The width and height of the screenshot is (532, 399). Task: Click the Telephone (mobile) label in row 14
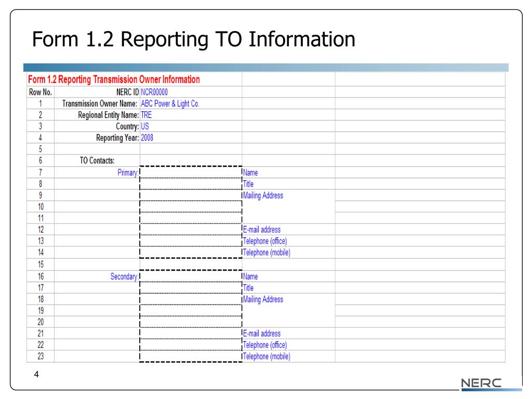[267, 252]
